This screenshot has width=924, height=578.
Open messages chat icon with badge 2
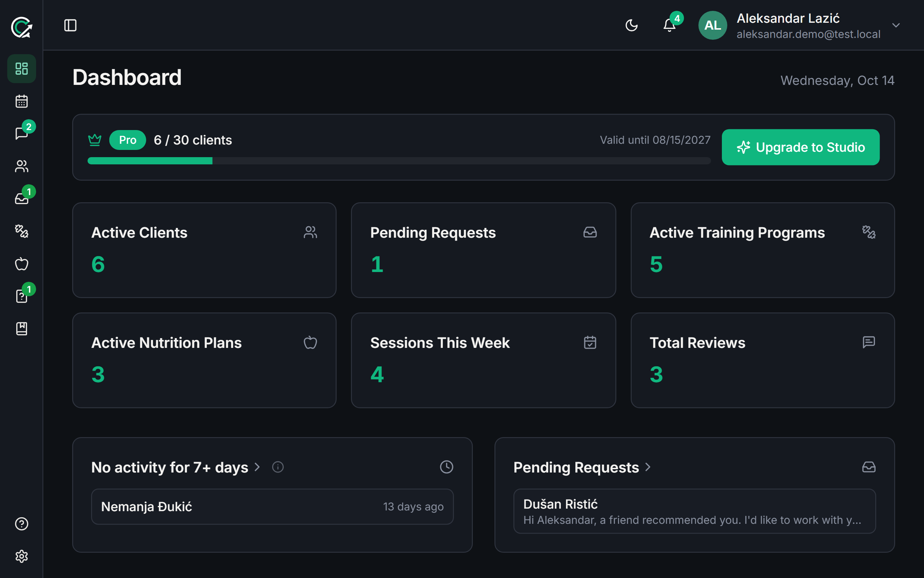coord(21,133)
